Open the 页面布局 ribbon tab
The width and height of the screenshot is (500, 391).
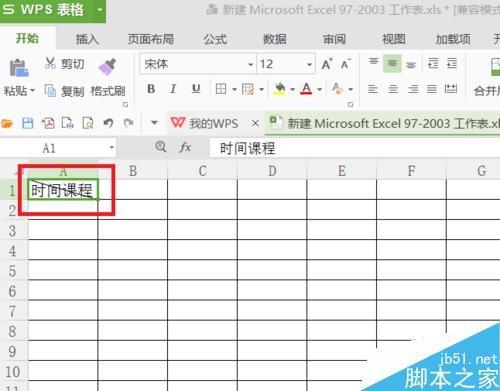tap(151, 39)
